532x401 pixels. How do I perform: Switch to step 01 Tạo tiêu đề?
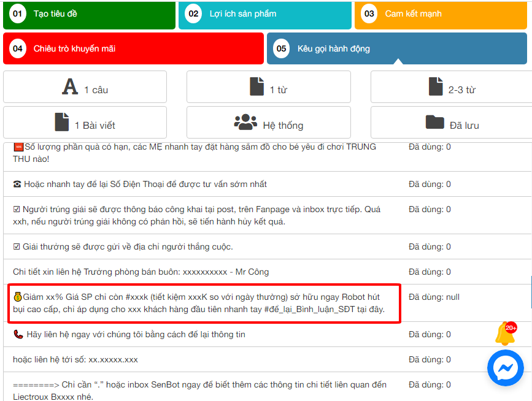pos(90,14)
